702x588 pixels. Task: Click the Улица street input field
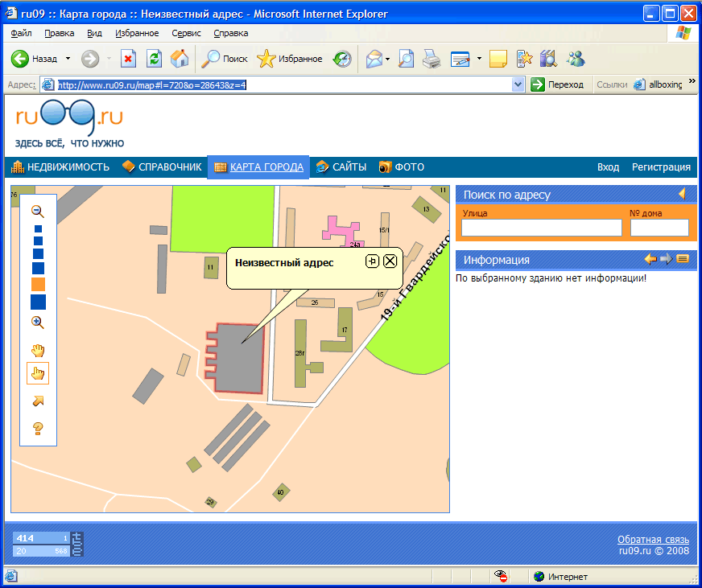542,228
